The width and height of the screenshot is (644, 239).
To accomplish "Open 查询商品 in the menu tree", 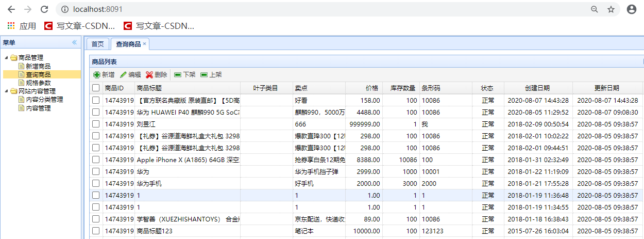I will (x=38, y=74).
